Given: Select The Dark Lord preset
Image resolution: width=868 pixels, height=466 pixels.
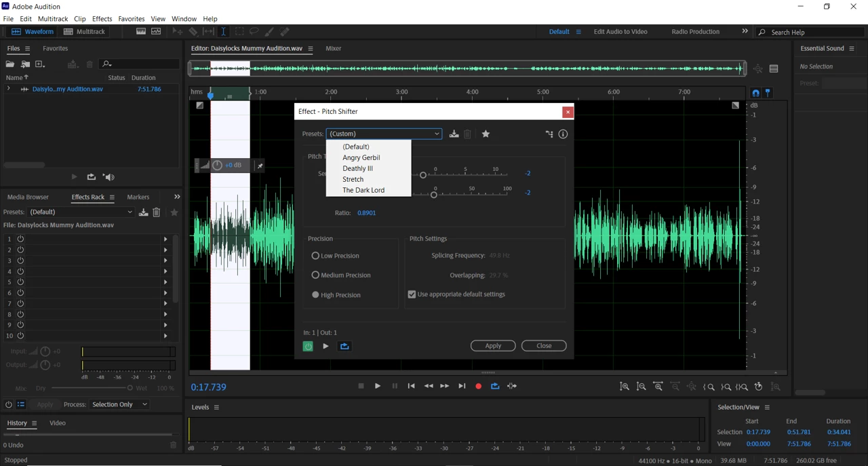Looking at the screenshot, I should (x=363, y=190).
